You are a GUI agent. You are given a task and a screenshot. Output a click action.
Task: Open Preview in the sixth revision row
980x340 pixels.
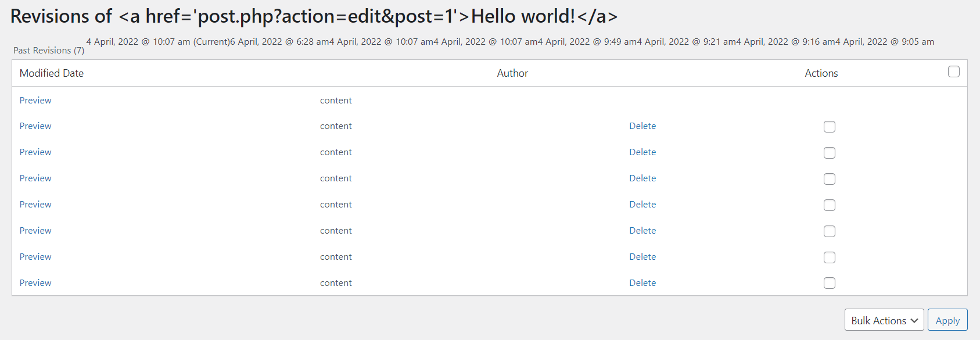point(35,231)
